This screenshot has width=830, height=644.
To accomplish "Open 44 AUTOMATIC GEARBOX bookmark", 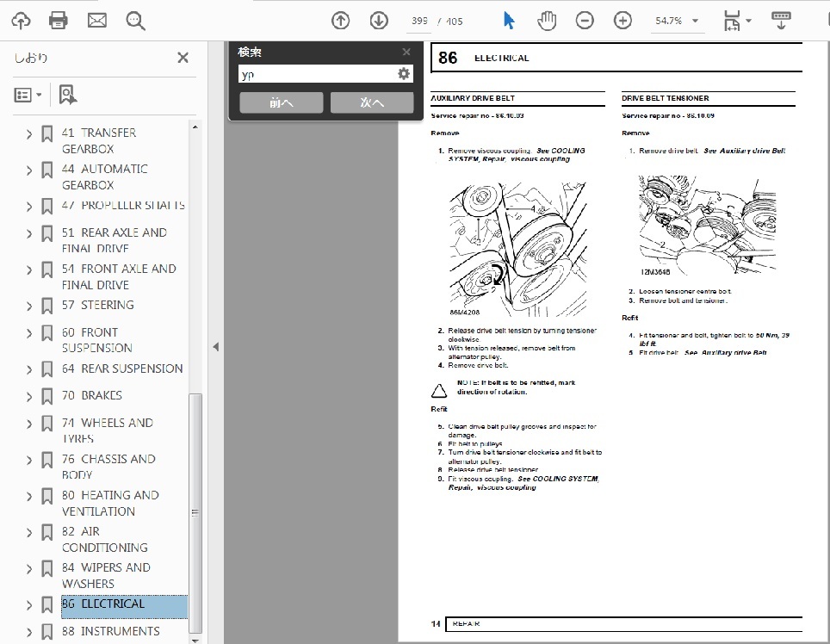I will click(105, 176).
